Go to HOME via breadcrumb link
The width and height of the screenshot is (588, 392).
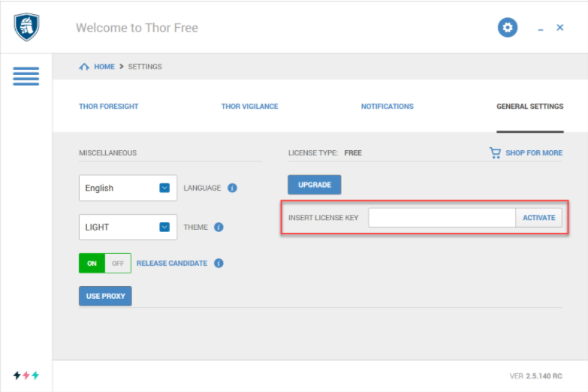104,67
